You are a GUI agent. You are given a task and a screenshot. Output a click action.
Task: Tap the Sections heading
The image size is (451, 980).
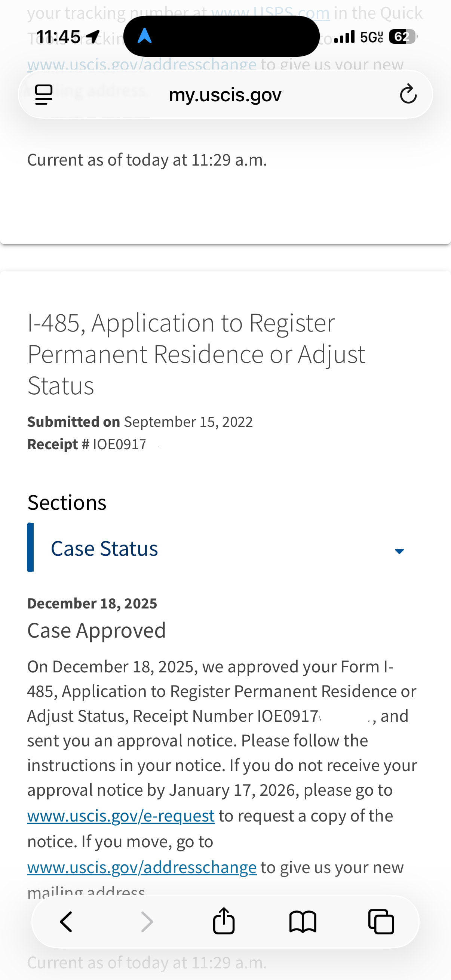click(x=67, y=503)
